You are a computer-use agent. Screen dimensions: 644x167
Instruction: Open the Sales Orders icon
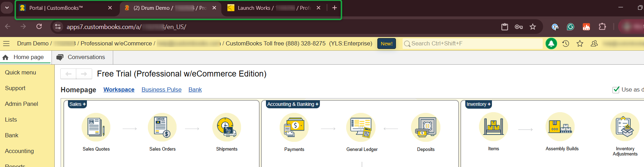pos(162,128)
